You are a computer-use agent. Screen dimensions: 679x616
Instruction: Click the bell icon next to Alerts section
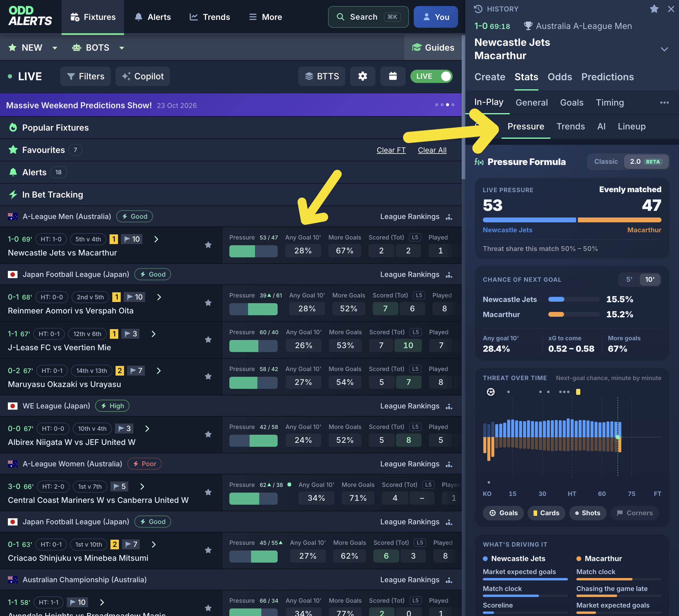pos(13,172)
